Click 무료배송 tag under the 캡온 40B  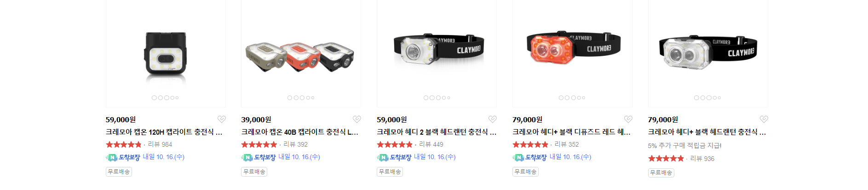[254, 172]
